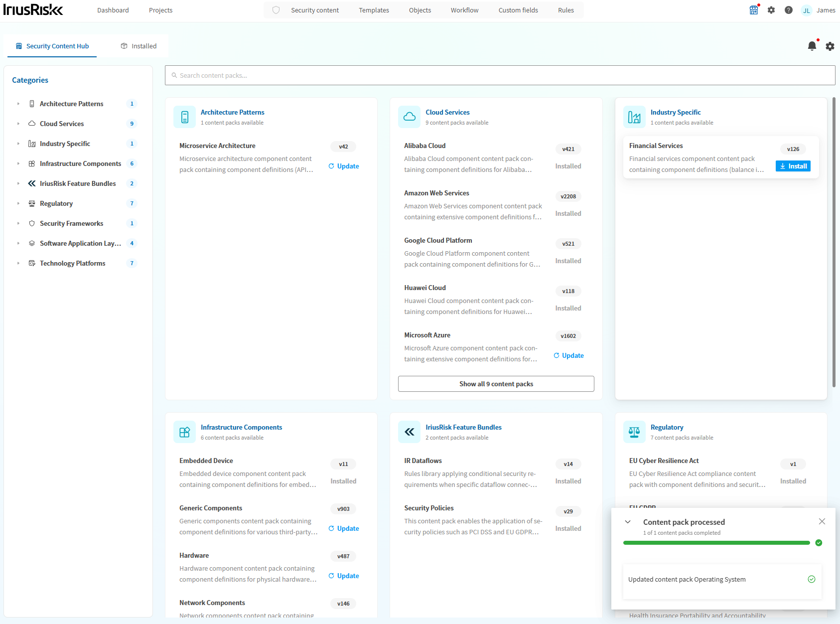Viewport: 840px width, 624px height.
Task: Open the top bar settings gear
Action: 771,10
